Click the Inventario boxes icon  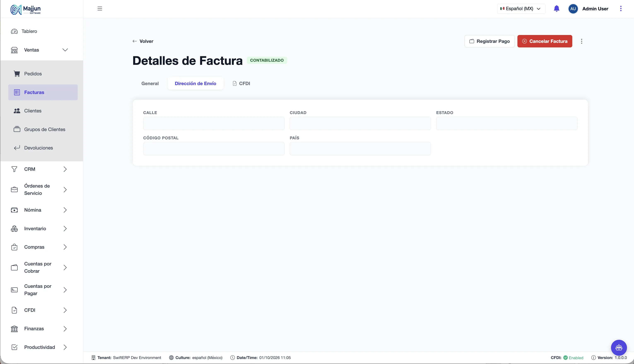point(14,229)
